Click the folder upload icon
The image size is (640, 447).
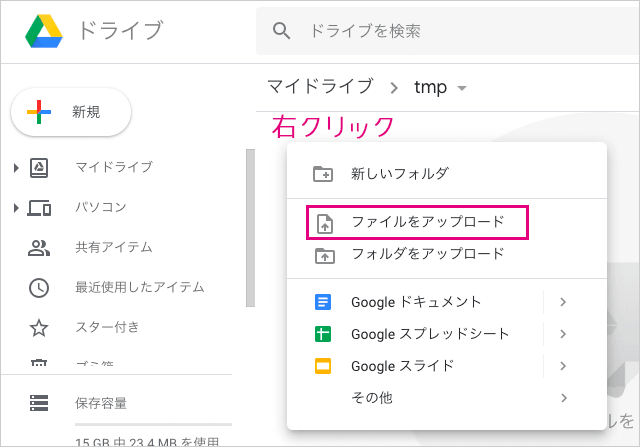pyautogui.click(x=325, y=256)
